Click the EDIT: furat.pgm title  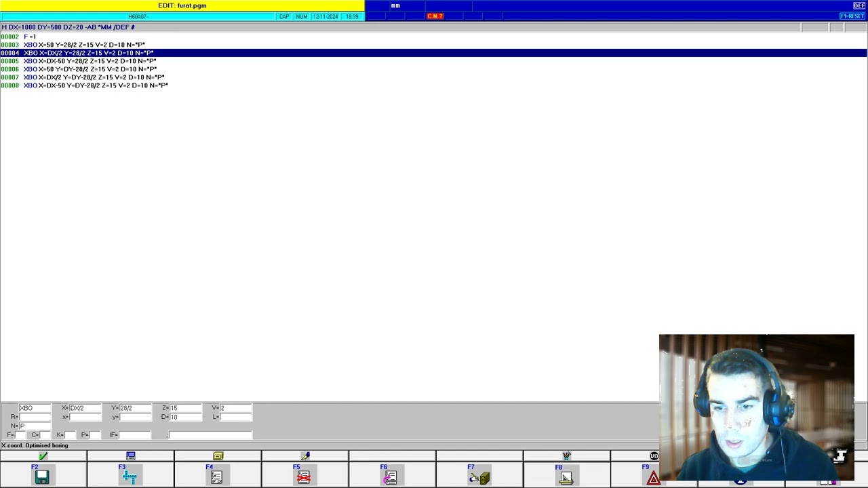click(x=182, y=5)
